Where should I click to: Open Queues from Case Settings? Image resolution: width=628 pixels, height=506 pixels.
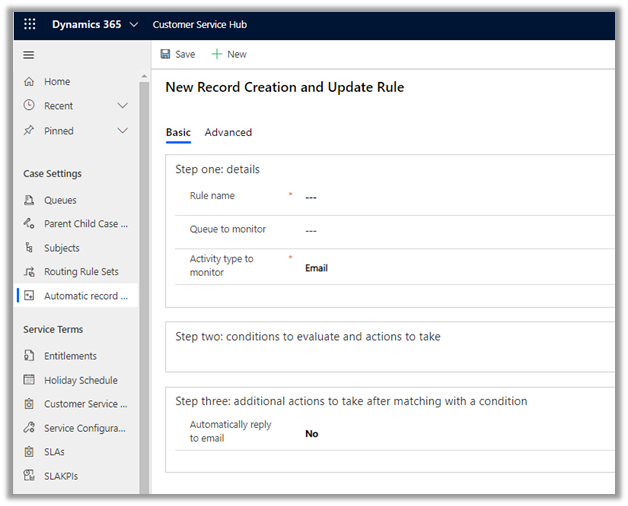60,200
